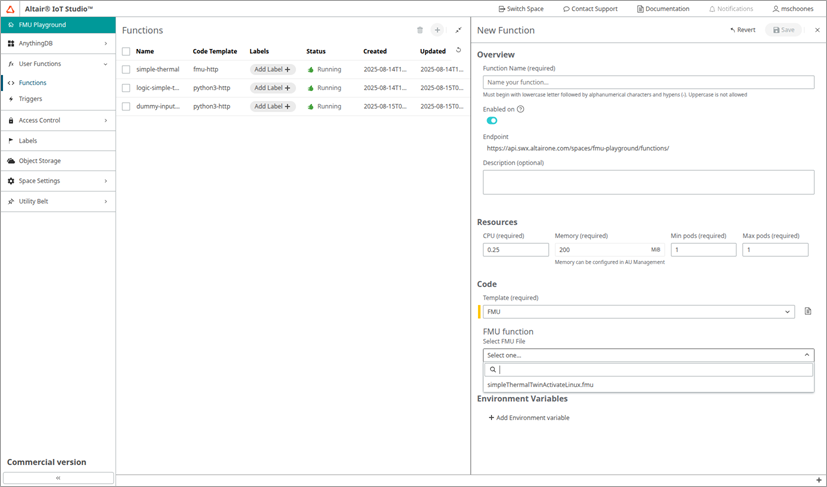Click the Altair logo icon
Screen dimensions: 827x487
coord(10,9)
